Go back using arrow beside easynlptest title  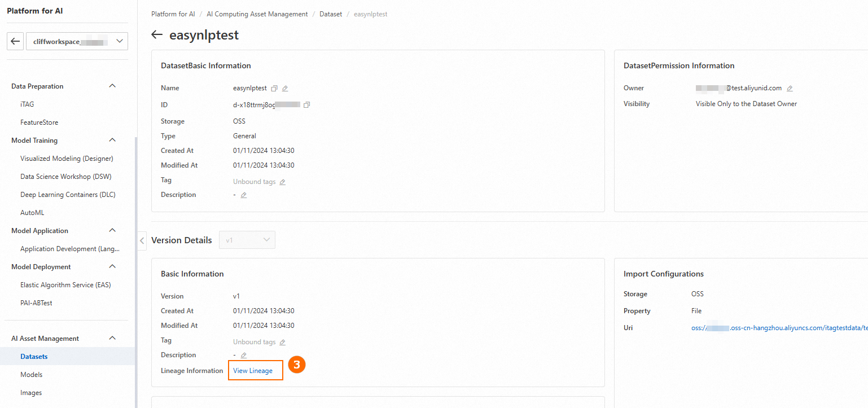pos(157,35)
